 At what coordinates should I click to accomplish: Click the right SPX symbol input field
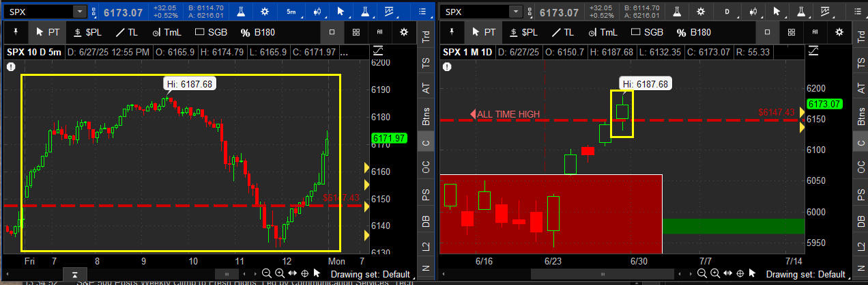pyautogui.click(x=474, y=12)
